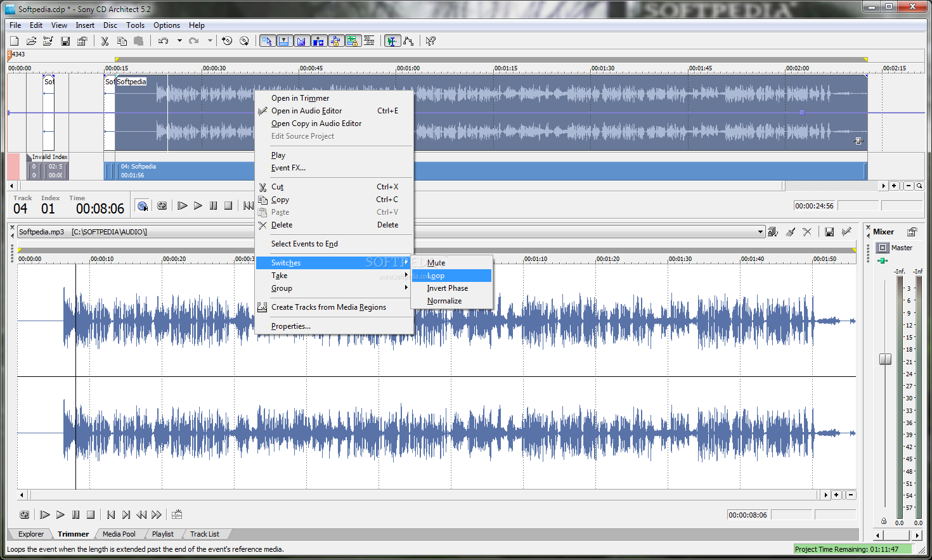
Task: Click the Master bus button in Mixer
Action: 883,248
